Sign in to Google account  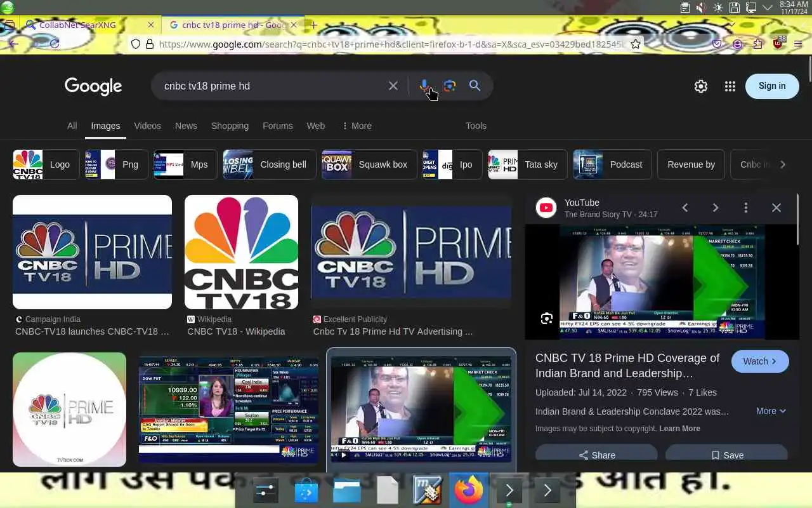[x=772, y=86]
